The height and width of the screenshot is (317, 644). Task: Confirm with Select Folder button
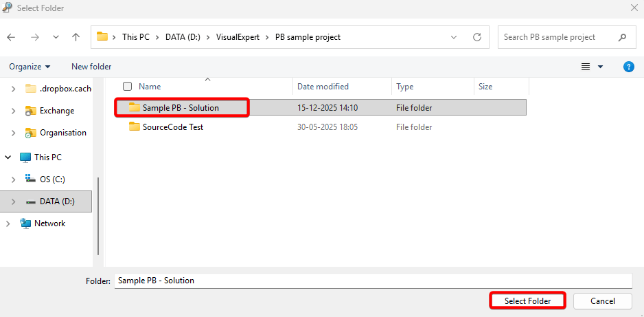click(x=527, y=301)
